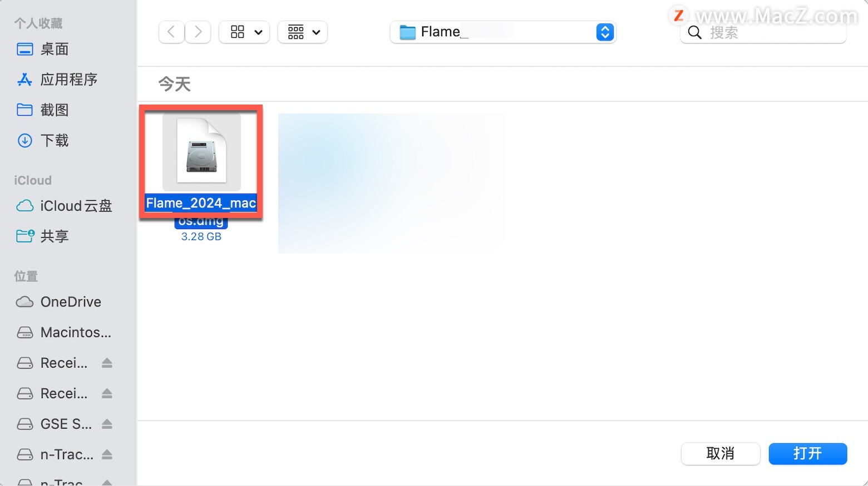The width and height of the screenshot is (868, 486).
Task: Go back with the left chevron button
Action: click(171, 32)
